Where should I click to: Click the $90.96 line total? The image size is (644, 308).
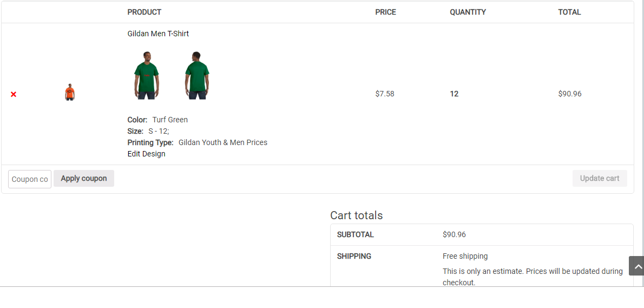coord(570,94)
